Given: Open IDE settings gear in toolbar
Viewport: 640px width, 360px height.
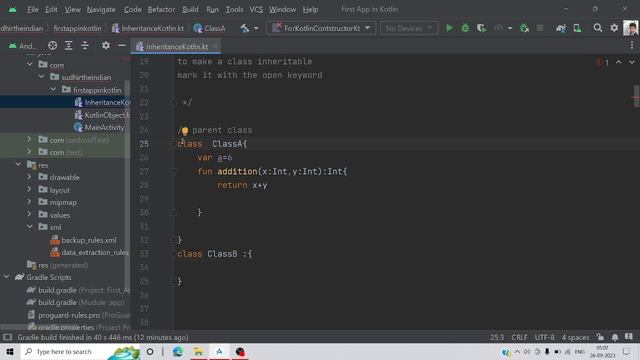Looking at the screenshot, I should pos(614,28).
